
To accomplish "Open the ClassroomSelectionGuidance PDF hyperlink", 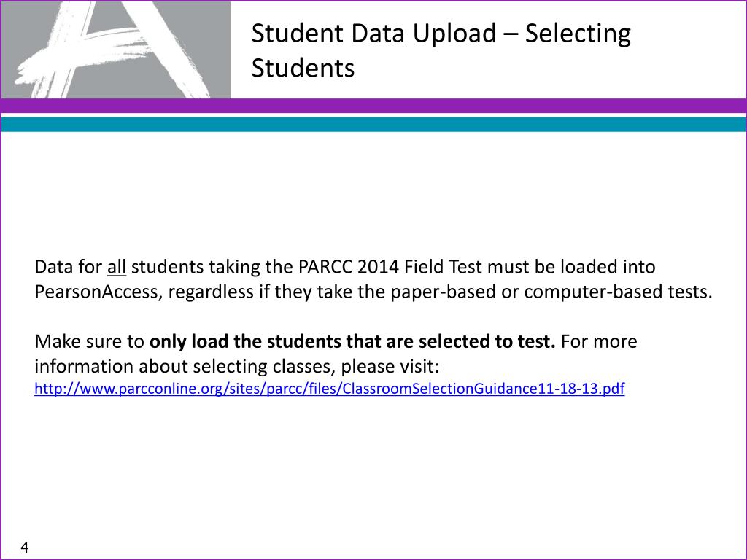I will [x=329, y=389].
